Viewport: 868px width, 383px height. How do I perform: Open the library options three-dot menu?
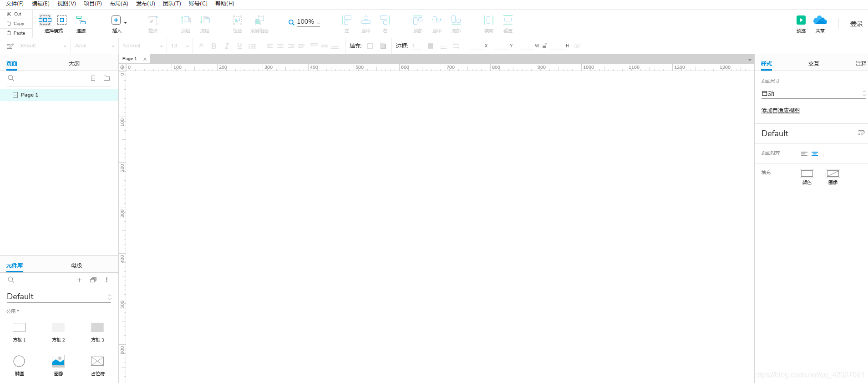click(x=107, y=280)
